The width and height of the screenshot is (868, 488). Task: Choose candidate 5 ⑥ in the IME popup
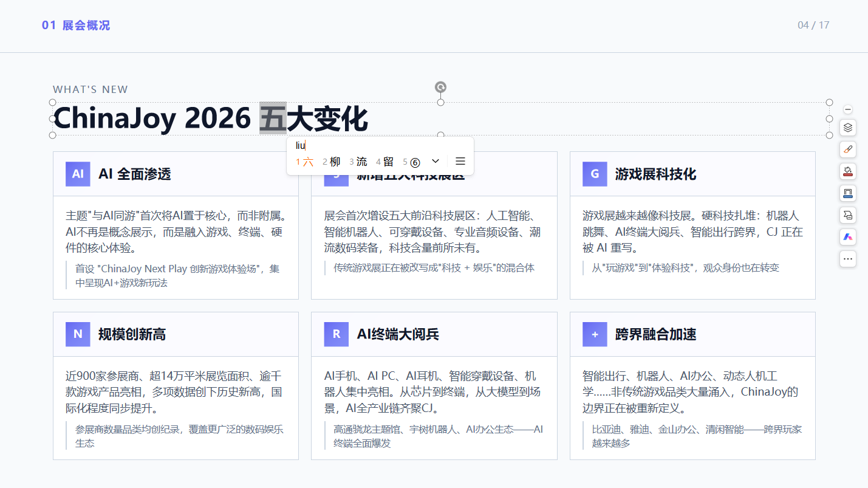tap(411, 162)
